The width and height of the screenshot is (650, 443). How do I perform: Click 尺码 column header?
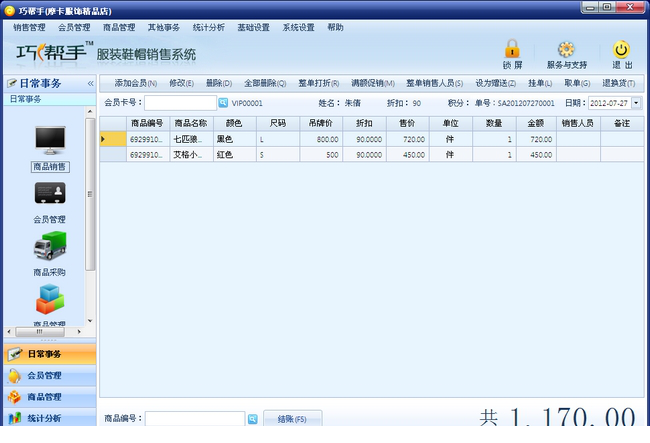click(x=278, y=123)
